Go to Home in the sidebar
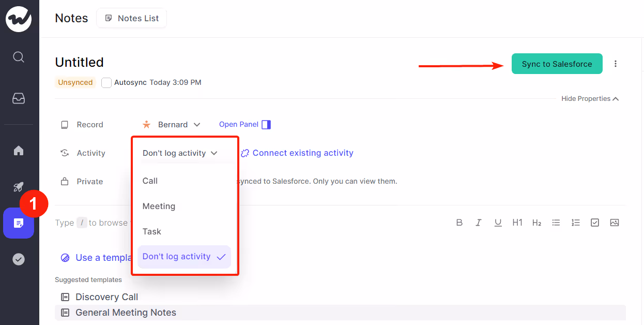 [x=19, y=150]
